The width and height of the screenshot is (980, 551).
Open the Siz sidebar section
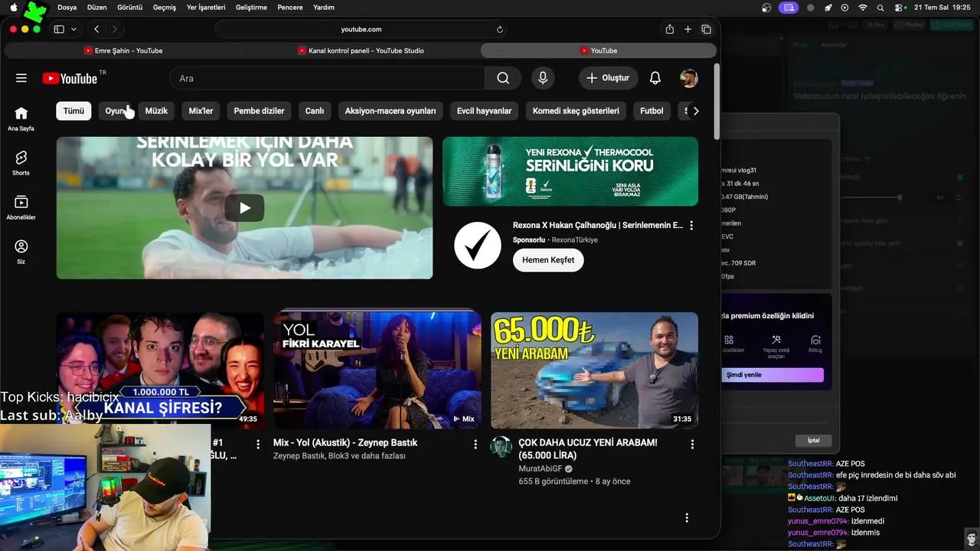click(21, 251)
